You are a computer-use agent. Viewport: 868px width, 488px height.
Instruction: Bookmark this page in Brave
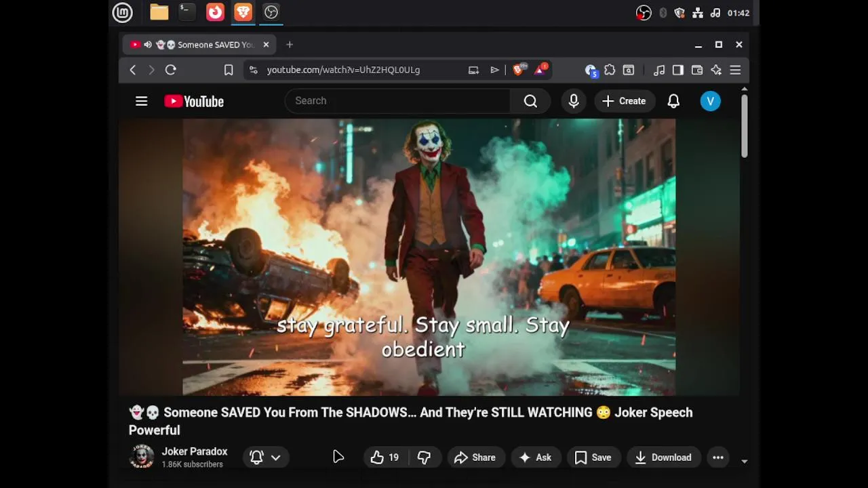229,70
